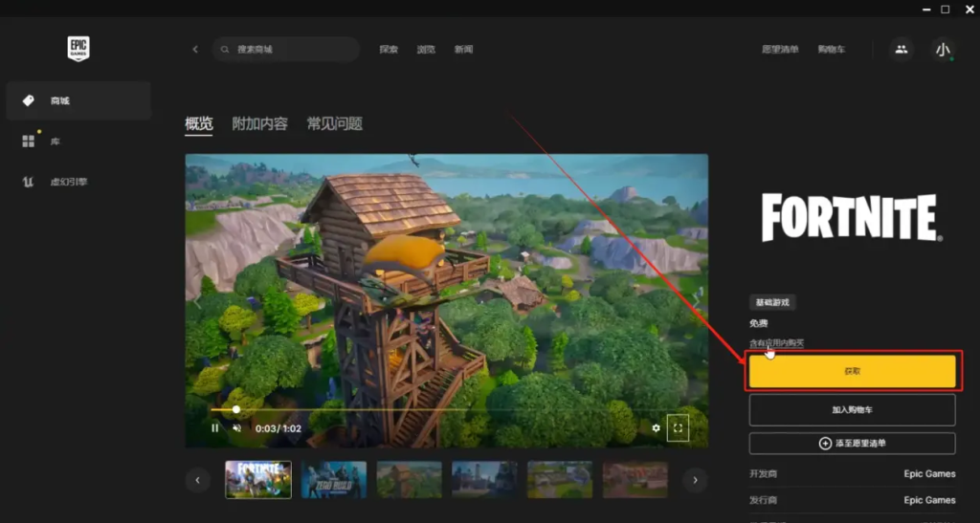980x523 pixels.
Task: Click the Epic Games developer name
Action: [x=929, y=473]
